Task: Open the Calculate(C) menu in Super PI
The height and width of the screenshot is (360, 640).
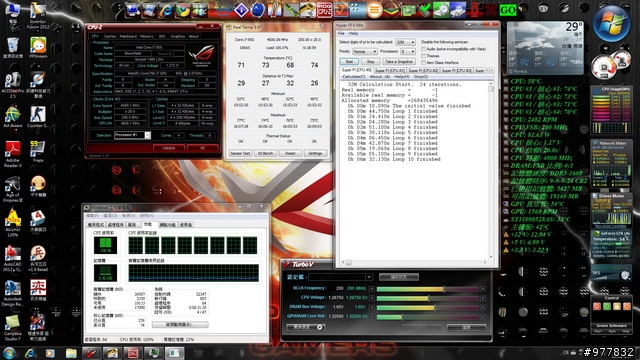Action: (353, 77)
